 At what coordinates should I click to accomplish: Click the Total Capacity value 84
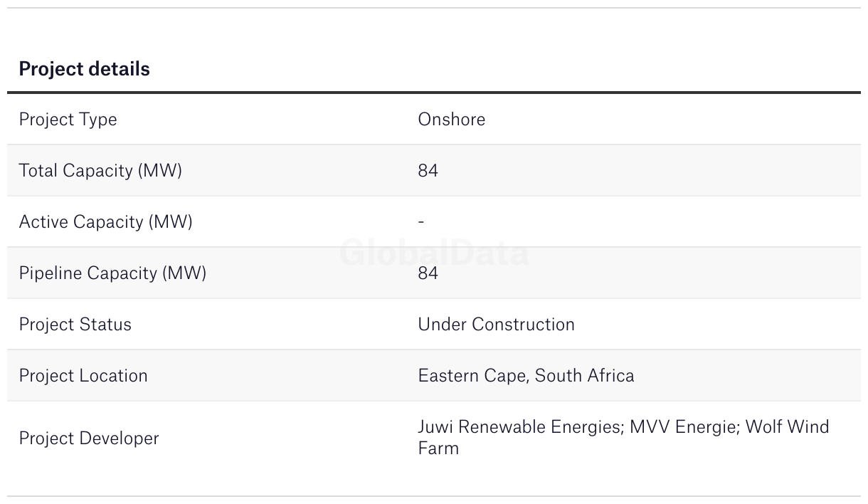tap(428, 171)
